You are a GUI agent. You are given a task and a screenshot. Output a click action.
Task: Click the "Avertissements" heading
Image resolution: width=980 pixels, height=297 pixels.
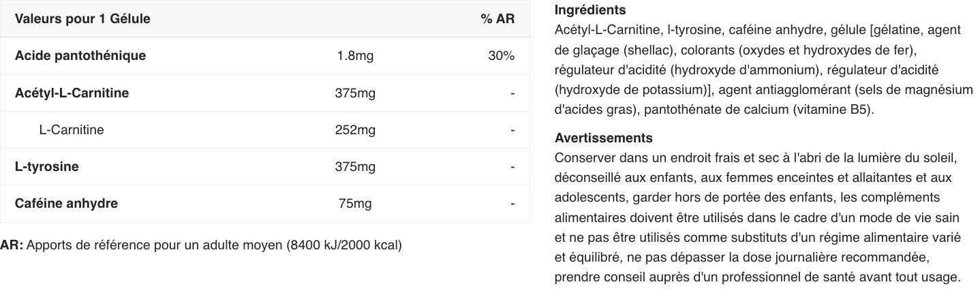(x=603, y=138)
